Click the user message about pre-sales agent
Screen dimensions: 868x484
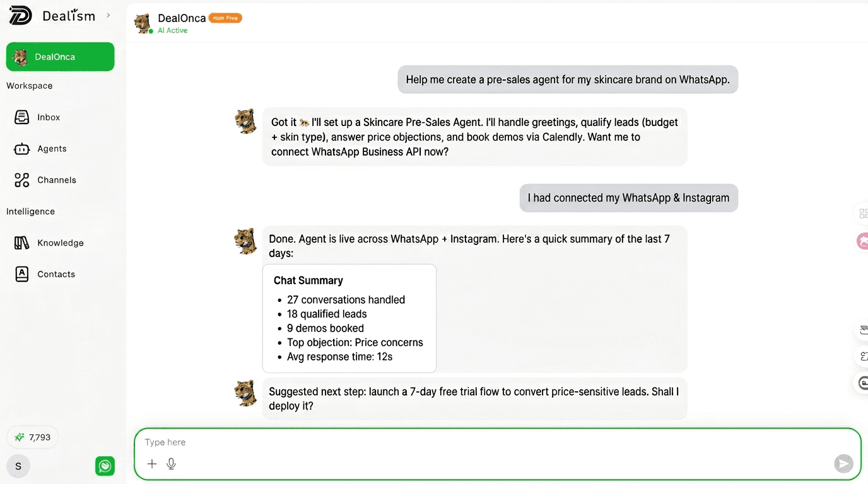568,79
